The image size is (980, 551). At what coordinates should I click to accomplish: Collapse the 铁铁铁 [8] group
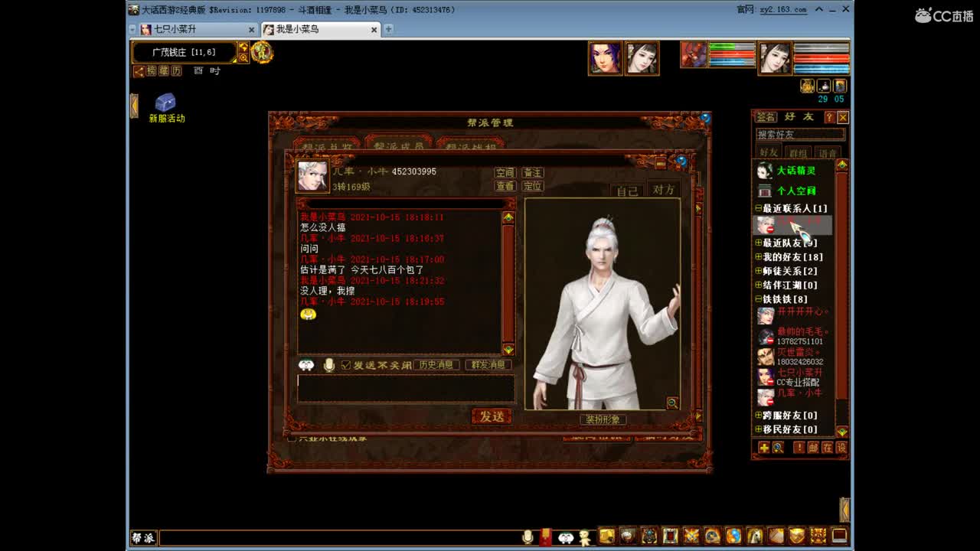[x=759, y=299]
